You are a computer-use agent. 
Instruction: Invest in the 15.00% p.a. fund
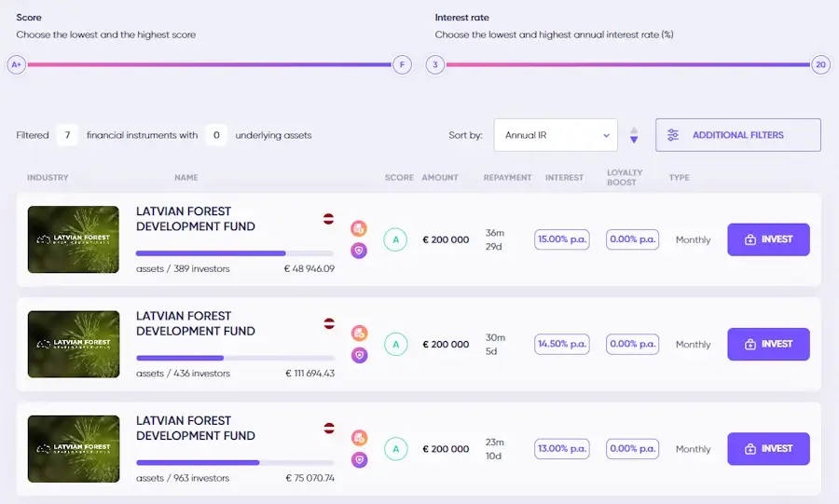768,239
